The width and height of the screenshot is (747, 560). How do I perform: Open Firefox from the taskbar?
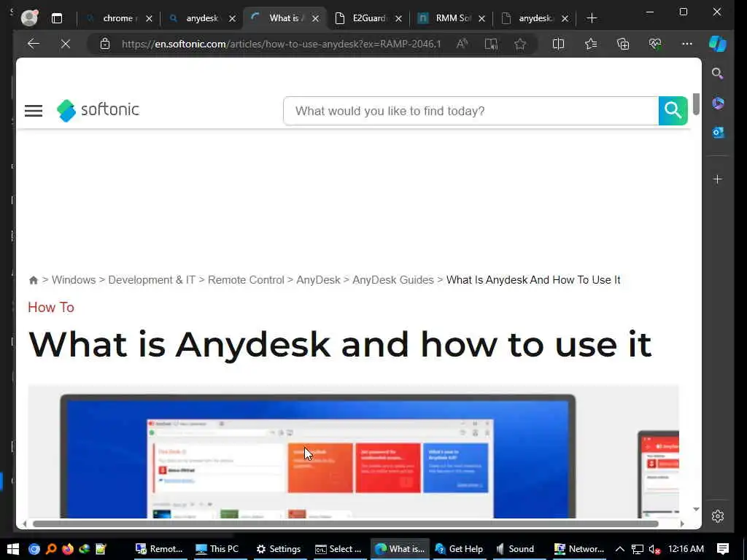pos(68,549)
